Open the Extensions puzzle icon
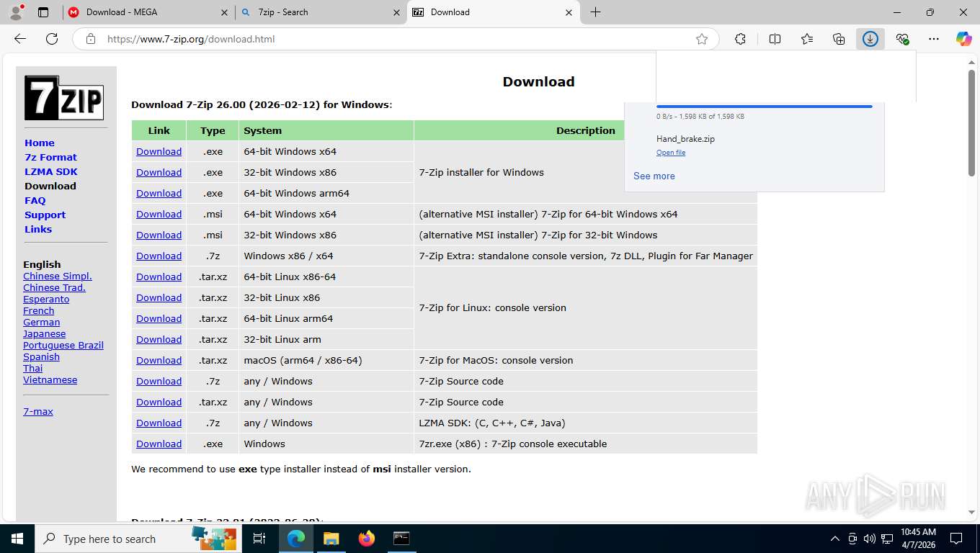The height and width of the screenshot is (553, 980). click(x=740, y=39)
